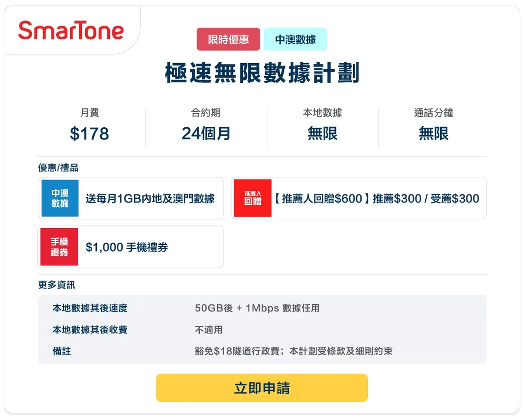
Task: Click the 極速無限數據計劃 heading
Action: (x=262, y=72)
